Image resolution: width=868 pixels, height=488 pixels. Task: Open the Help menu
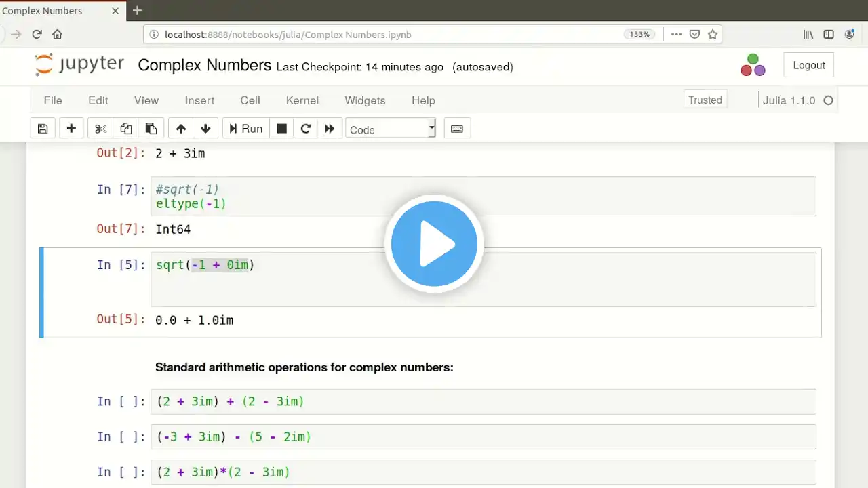pyautogui.click(x=423, y=100)
